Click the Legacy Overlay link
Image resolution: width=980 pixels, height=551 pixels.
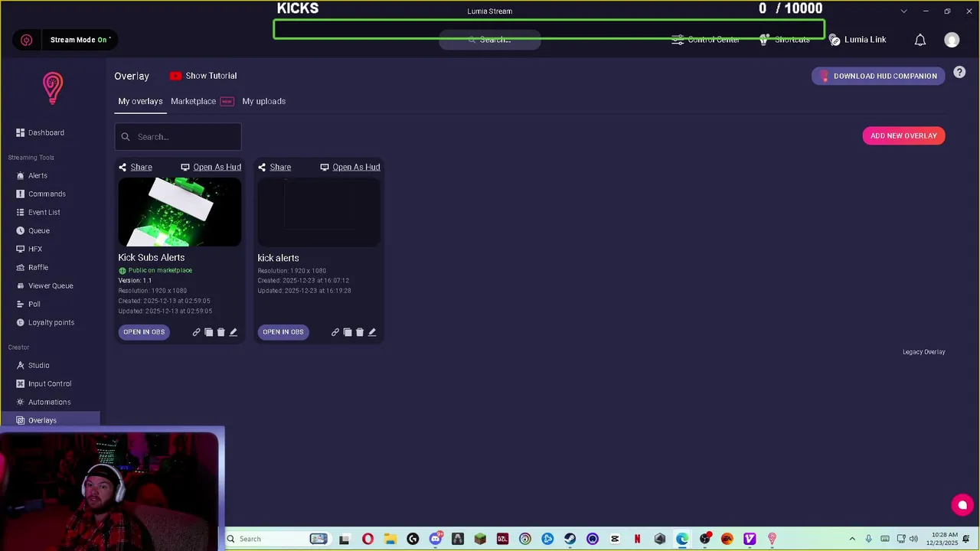[x=923, y=352]
